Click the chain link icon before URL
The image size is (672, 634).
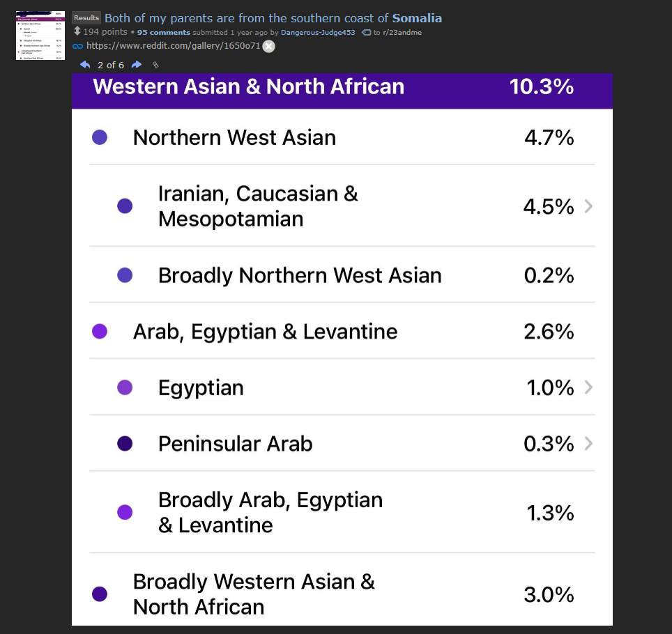[x=77, y=46]
